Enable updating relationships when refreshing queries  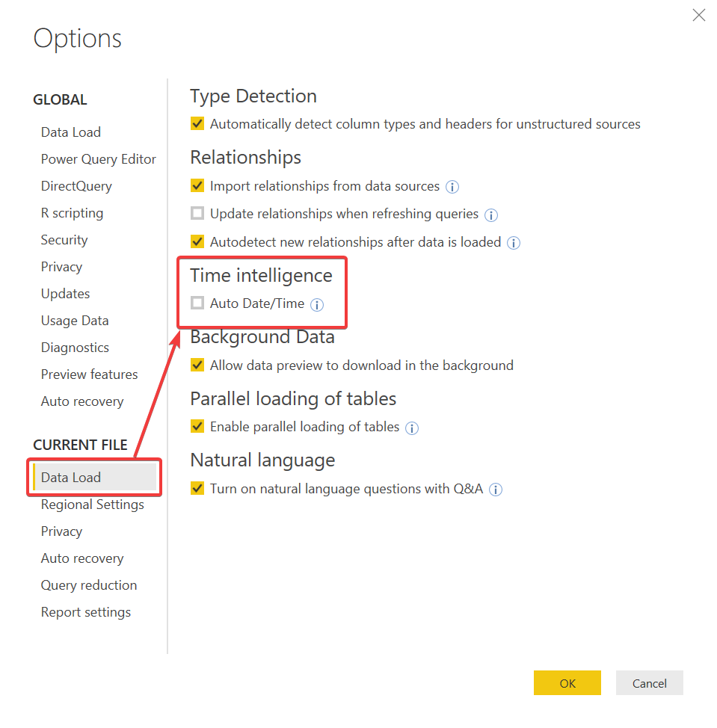click(x=197, y=213)
